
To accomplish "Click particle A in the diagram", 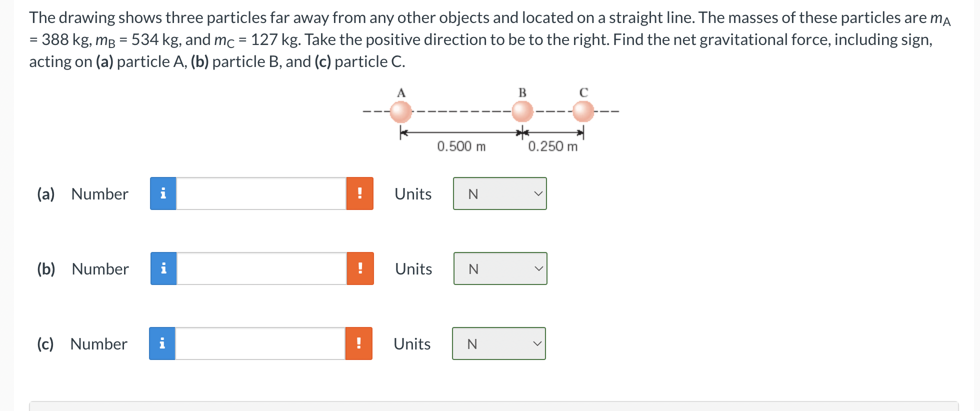I will (x=400, y=111).
